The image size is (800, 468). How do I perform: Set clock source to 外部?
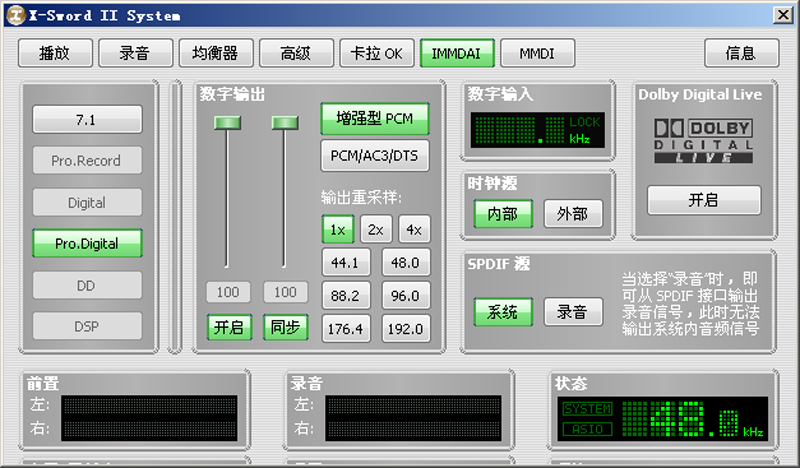coord(572,213)
